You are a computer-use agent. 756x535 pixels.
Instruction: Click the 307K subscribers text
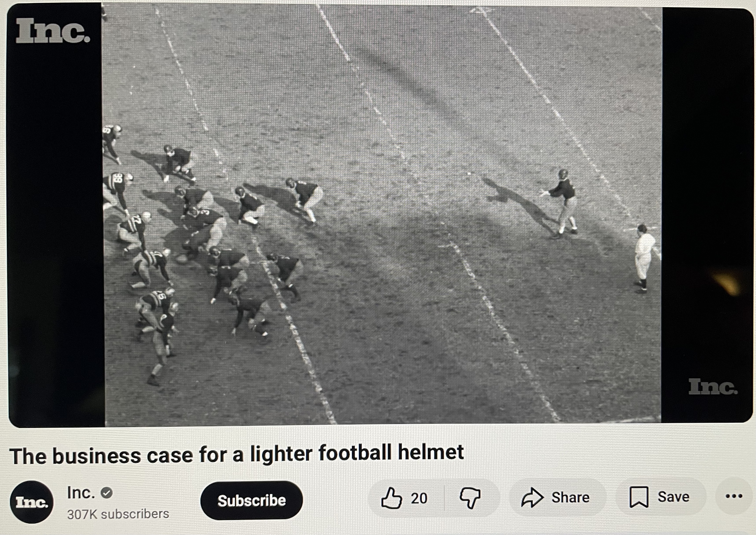[118, 514]
